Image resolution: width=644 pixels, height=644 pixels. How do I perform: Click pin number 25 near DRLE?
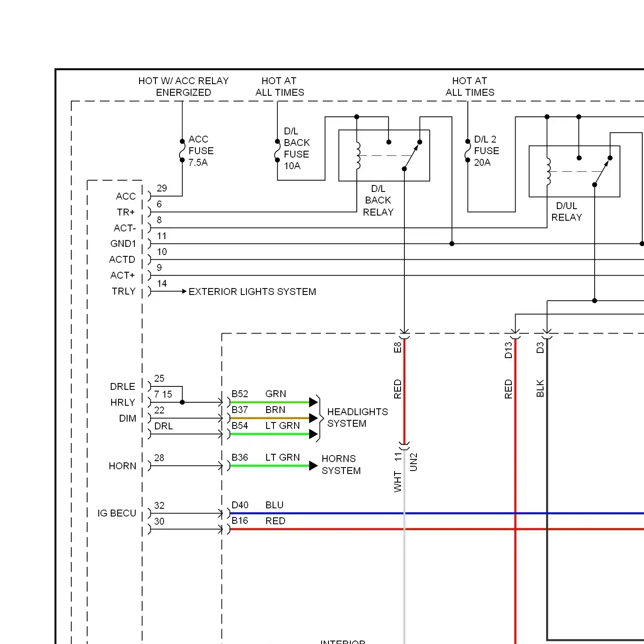click(x=159, y=378)
